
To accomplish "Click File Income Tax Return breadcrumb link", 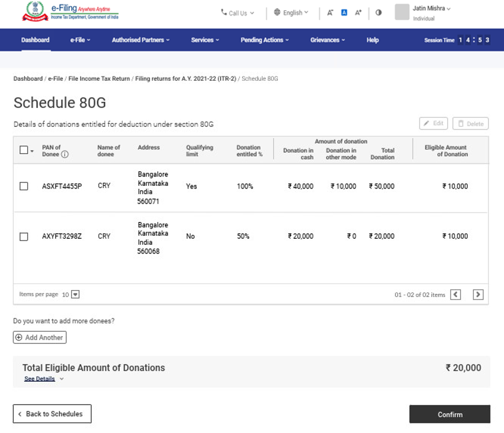I will 100,79.
